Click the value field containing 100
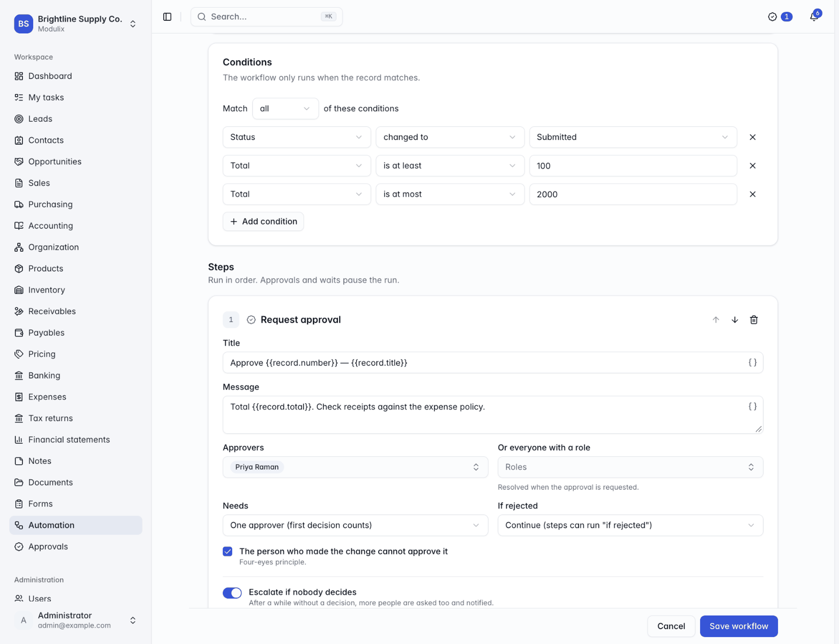Screen dimensions: 839x644 633,166
